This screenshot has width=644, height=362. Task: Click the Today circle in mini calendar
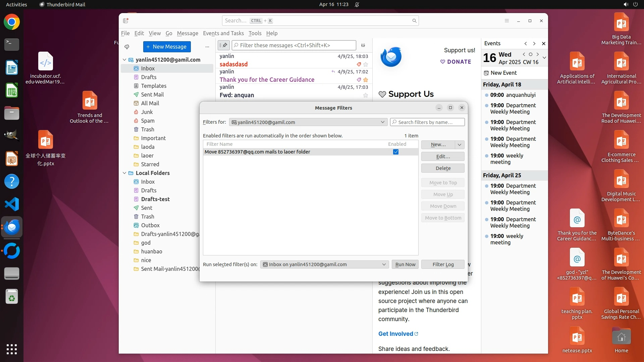[531, 54]
